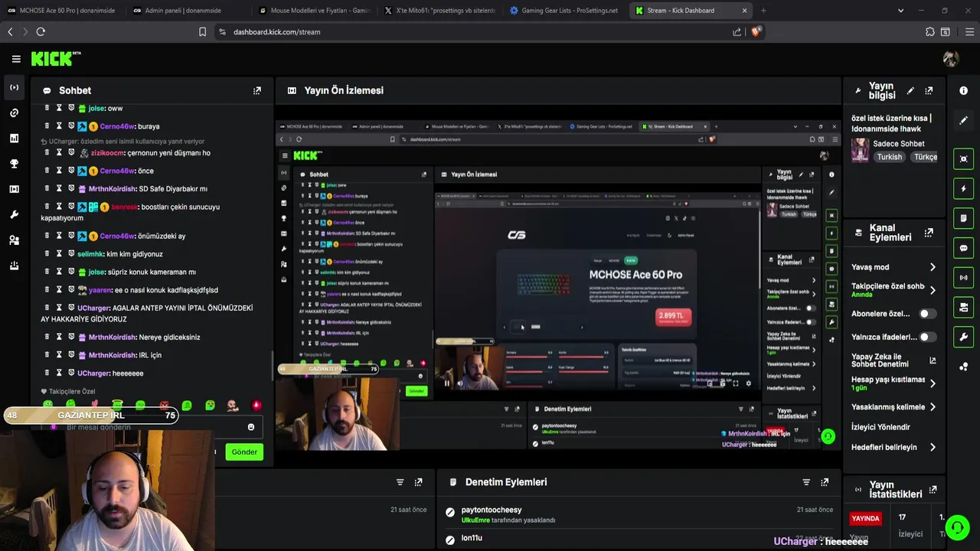
Task: Open İzleyici Yönlendir option
Action: 880,427
